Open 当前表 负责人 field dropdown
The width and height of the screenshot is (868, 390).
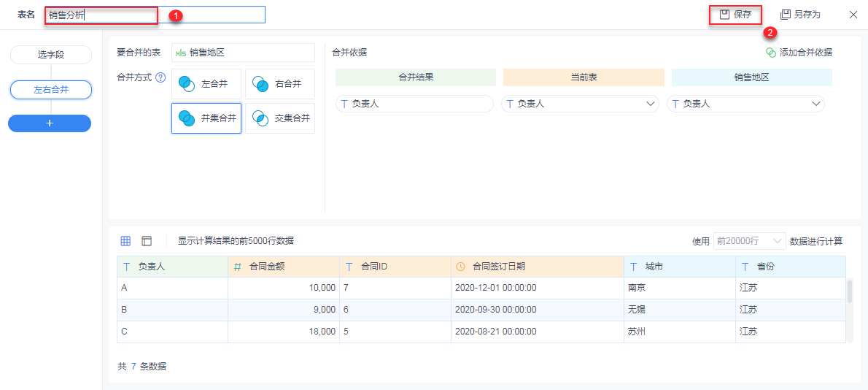651,104
